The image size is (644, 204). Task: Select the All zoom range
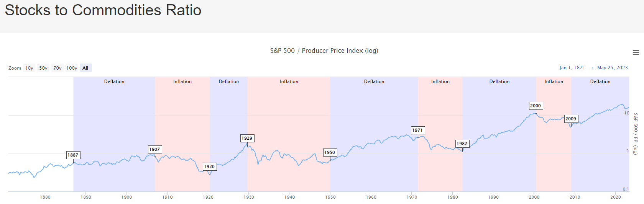pos(85,68)
